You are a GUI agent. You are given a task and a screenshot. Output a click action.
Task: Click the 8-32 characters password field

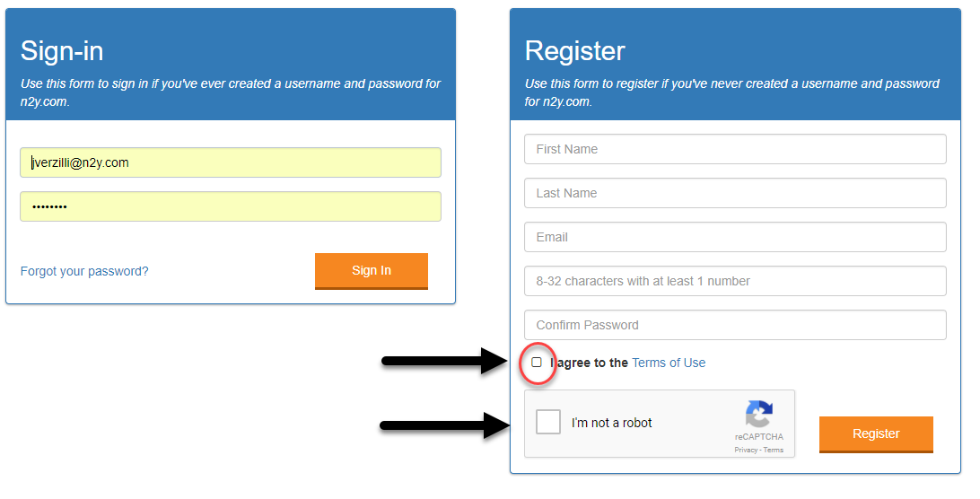coord(735,282)
